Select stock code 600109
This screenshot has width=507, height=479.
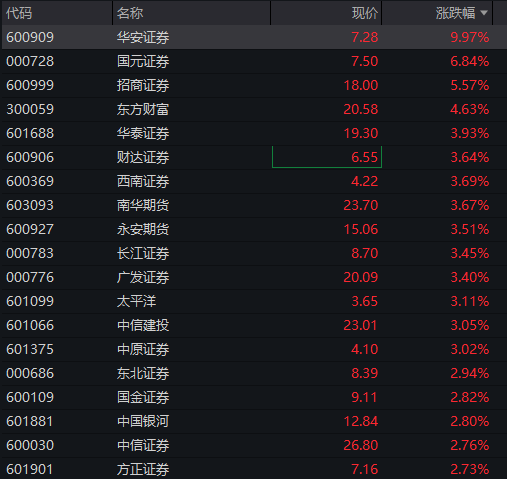[x=30, y=397]
